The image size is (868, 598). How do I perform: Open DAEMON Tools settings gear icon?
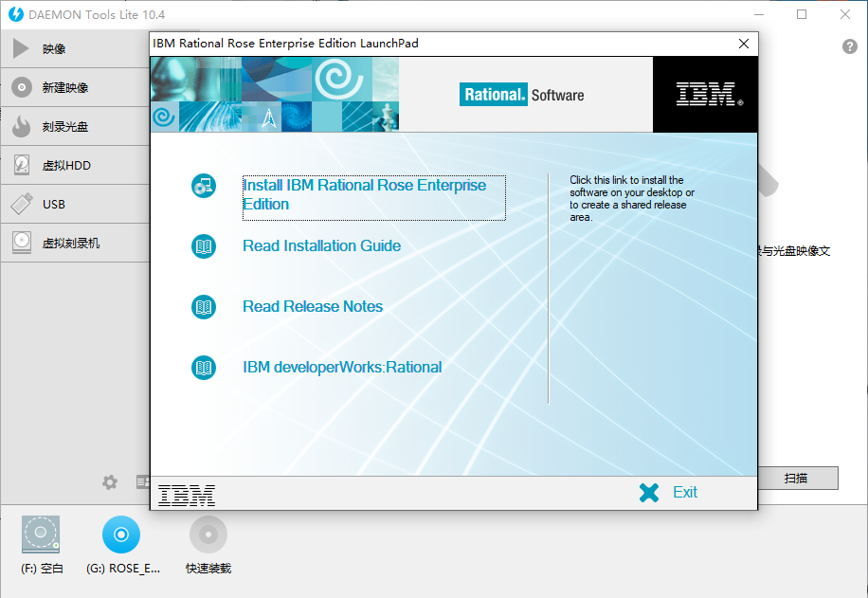click(110, 482)
